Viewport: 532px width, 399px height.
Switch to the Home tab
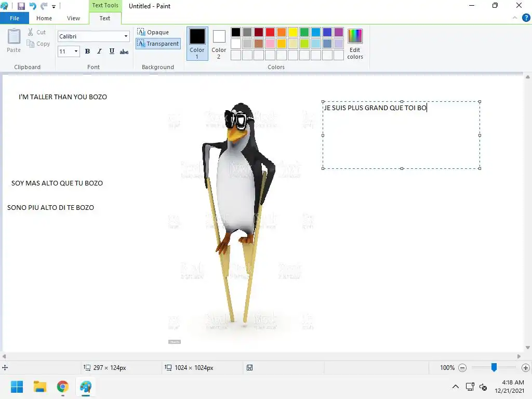(44, 18)
